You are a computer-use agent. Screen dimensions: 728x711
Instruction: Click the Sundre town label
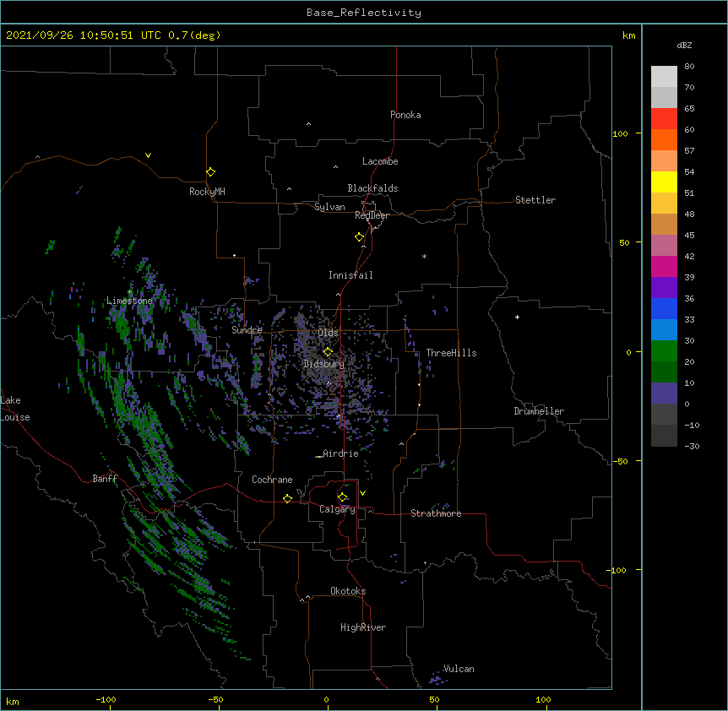click(247, 330)
